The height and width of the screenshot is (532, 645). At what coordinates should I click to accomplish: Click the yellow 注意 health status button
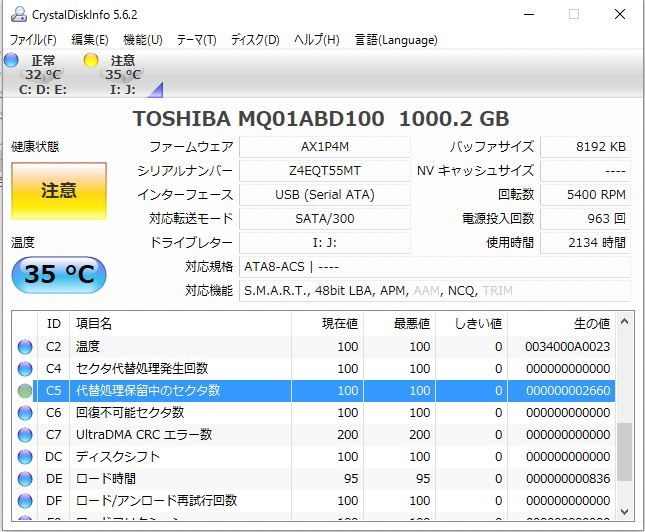pos(59,191)
